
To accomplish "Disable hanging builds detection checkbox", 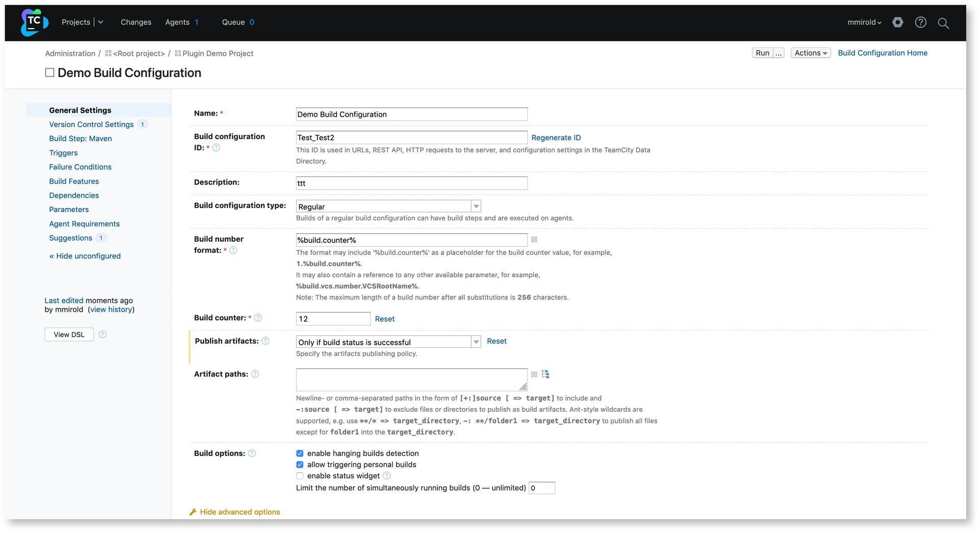I will [300, 453].
